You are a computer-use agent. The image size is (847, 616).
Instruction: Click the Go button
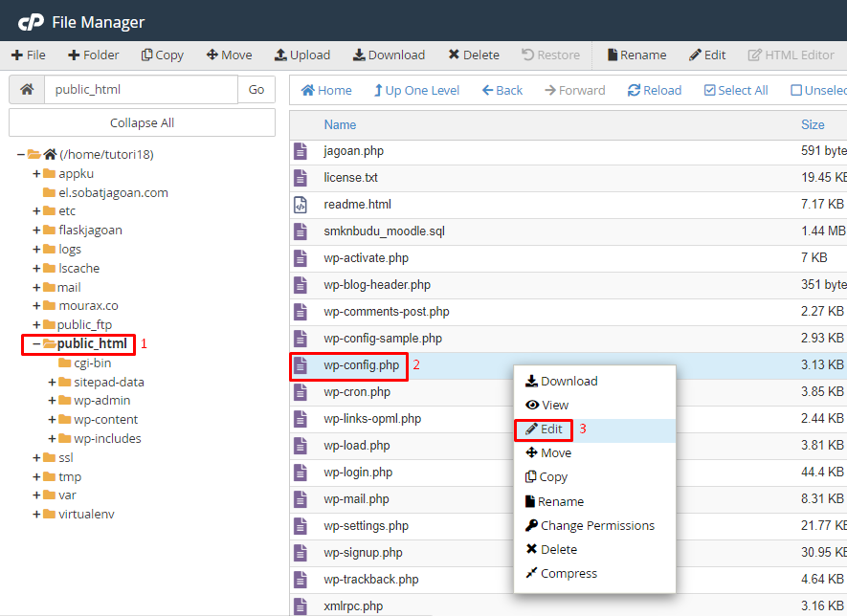click(x=256, y=90)
